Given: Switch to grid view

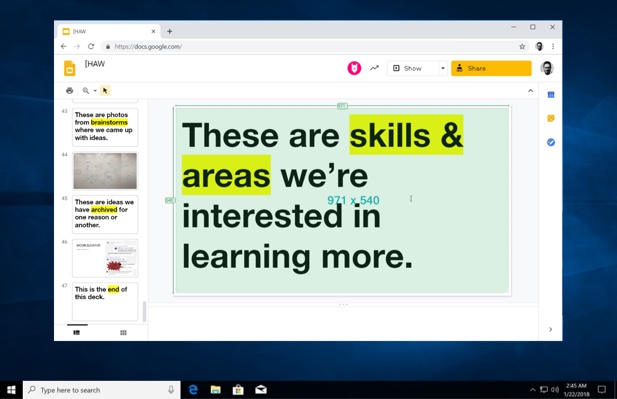Looking at the screenshot, I should tap(123, 332).
